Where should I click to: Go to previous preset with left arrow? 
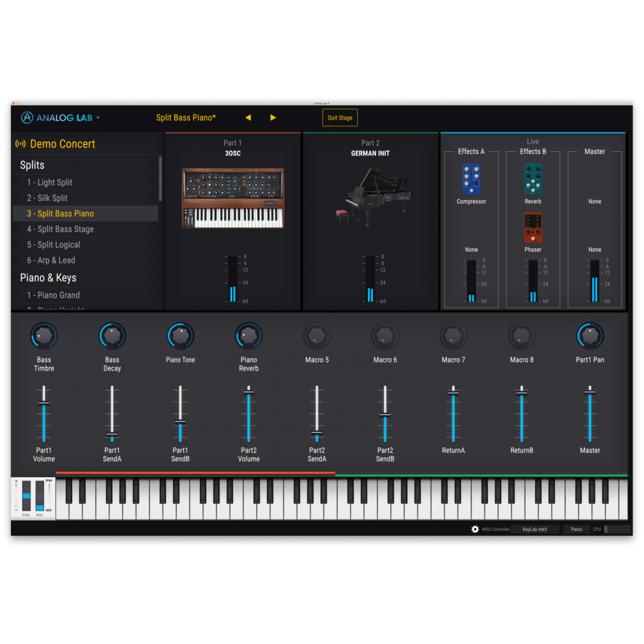(x=248, y=118)
